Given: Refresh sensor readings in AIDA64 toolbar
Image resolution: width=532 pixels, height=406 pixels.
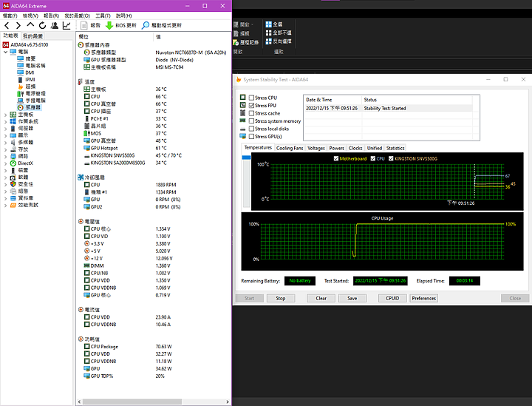Looking at the screenshot, I should [x=42, y=25].
